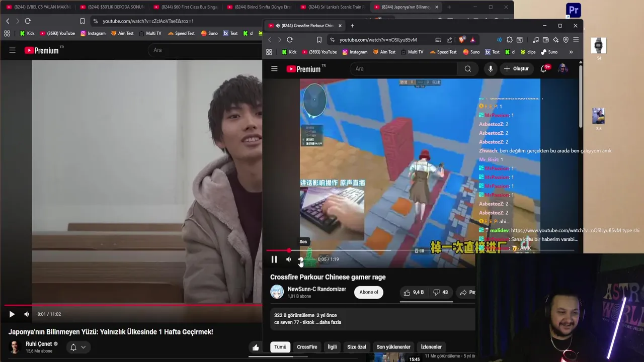Close the Crossfire Parkour browser tab
Viewport: 644px width, 362px height.
coord(340,26)
